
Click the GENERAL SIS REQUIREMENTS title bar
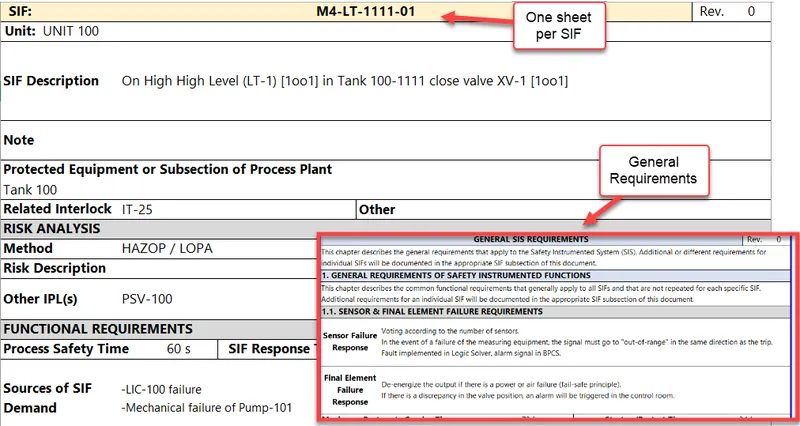pyautogui.click(x=530, y=240)
